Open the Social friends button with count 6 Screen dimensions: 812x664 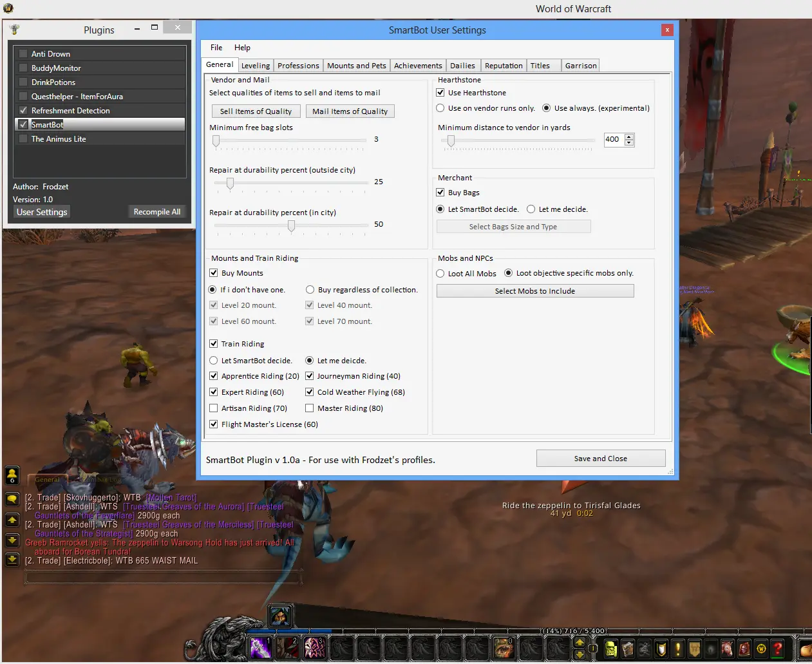click(12, 475)
